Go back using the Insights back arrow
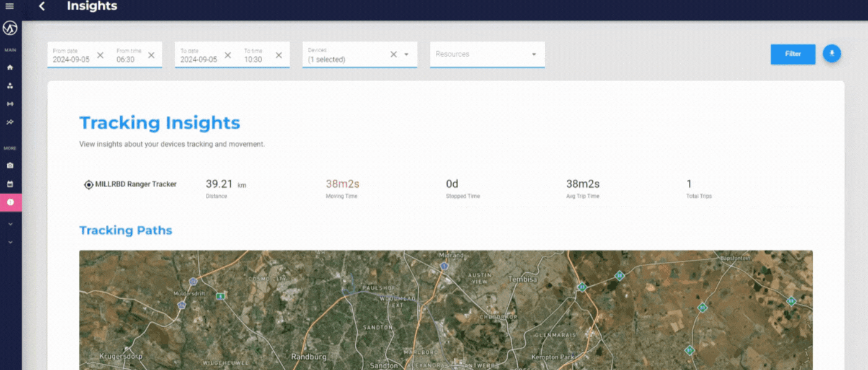This screenshot has height=370, width=868. (x=42, y=6)
